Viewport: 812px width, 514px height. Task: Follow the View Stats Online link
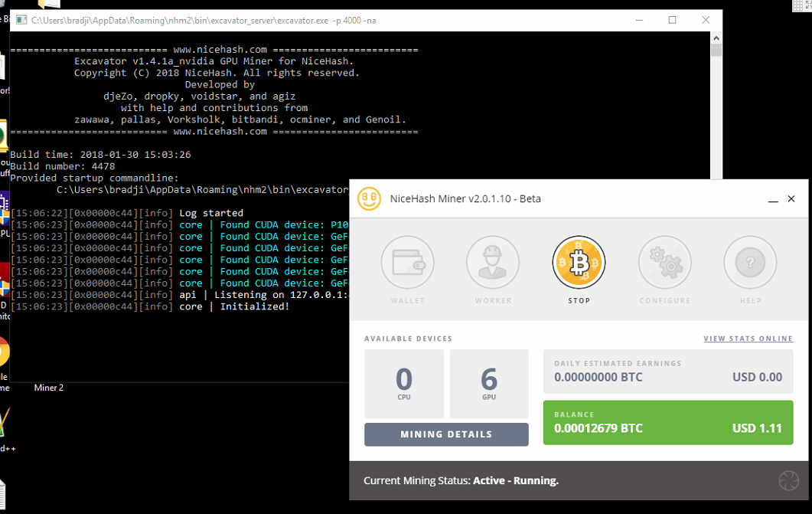click(x=748, y=339)
